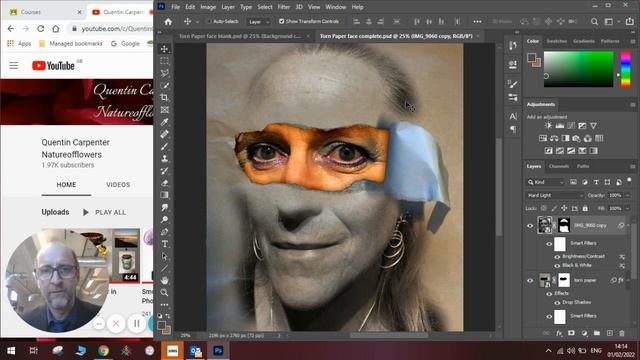Open the Select menu
This screenshot has width=640, height=360.
pyautogui.click(x=264, y=7)
